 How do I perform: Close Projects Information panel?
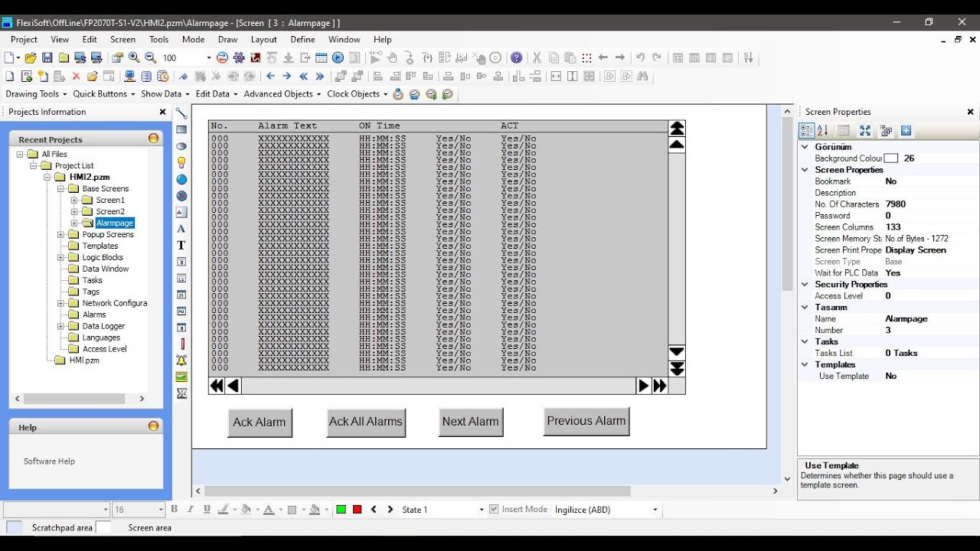162,112
